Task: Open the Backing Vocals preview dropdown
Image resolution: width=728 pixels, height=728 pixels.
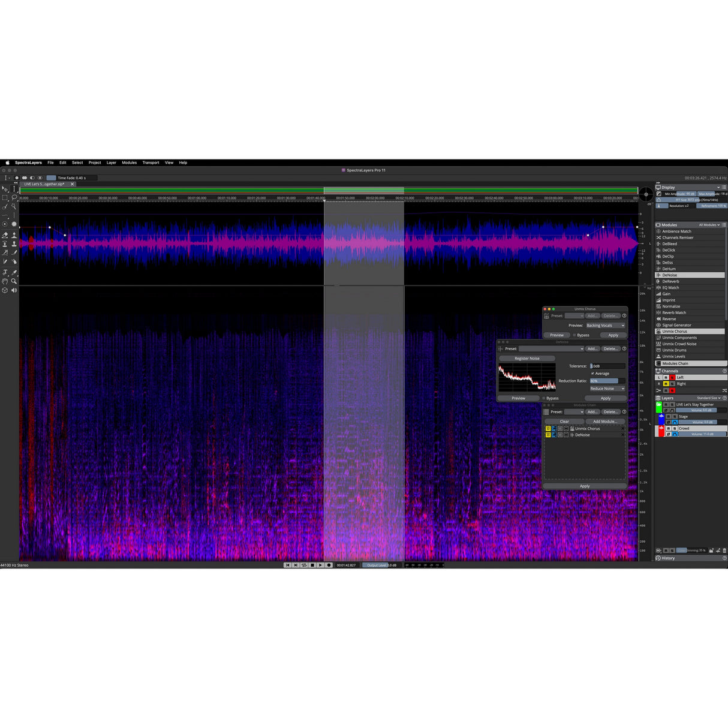Action: tap(604, 325)
